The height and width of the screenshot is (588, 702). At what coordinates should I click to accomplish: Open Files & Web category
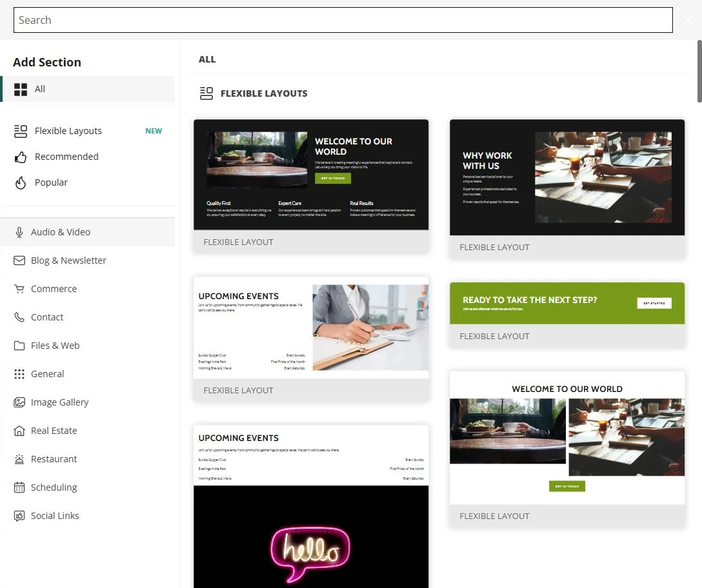[x=88, y=346]
